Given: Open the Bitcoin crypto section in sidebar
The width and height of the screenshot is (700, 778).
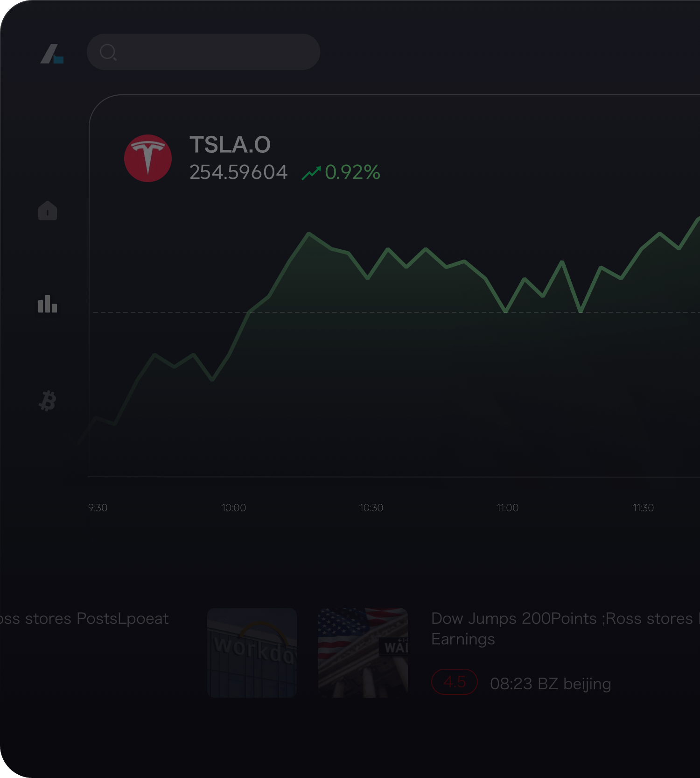Looking at the screenshot, I should coord(48,399).
